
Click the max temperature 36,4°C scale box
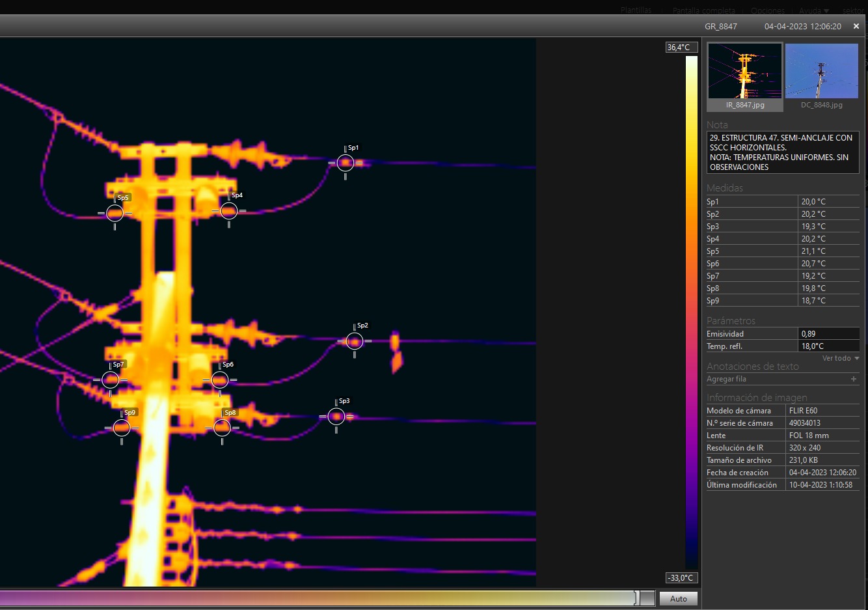681,48
